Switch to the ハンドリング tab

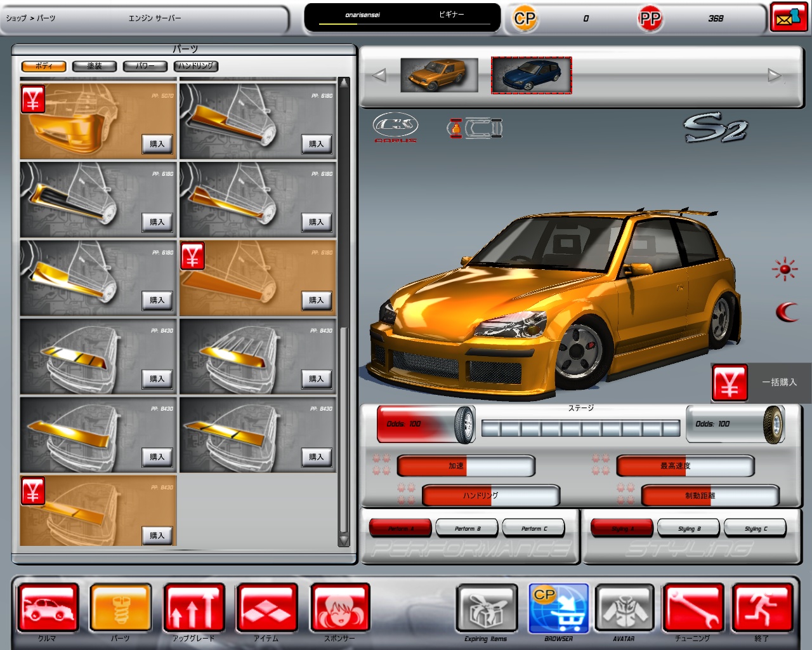point(196,66)
